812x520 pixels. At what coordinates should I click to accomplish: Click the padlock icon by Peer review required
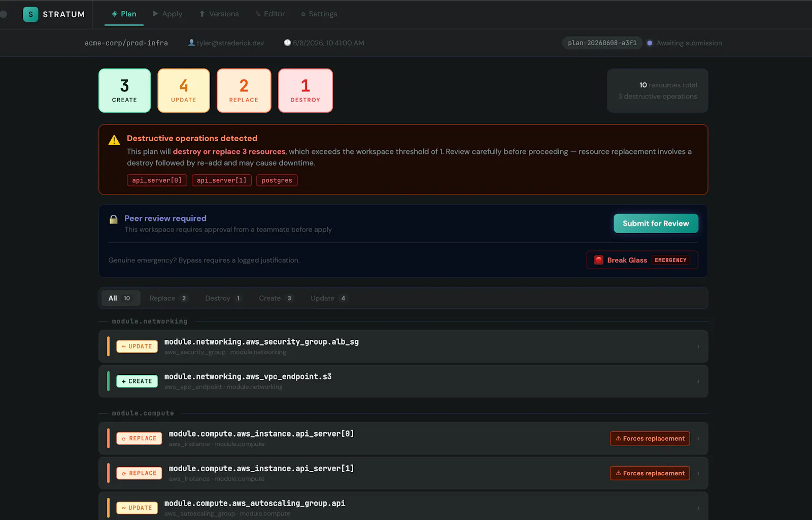pyautogui.click(x=114, y=219)
